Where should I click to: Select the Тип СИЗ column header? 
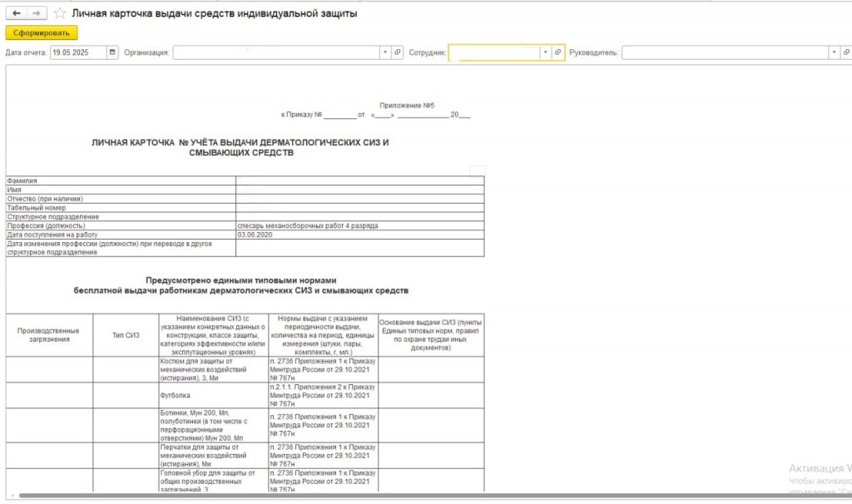[126, 335]
